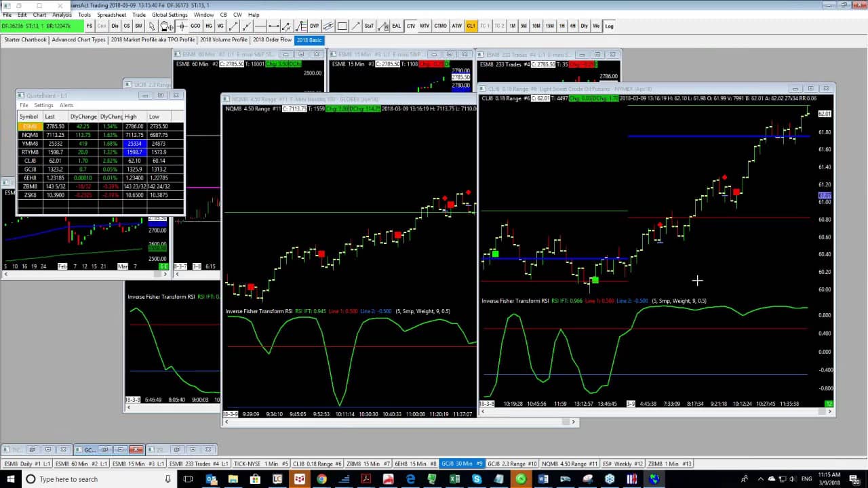Screen dimensions: 868x488
Task: Select the pointer cursor tool
Action: coord(152,26)
